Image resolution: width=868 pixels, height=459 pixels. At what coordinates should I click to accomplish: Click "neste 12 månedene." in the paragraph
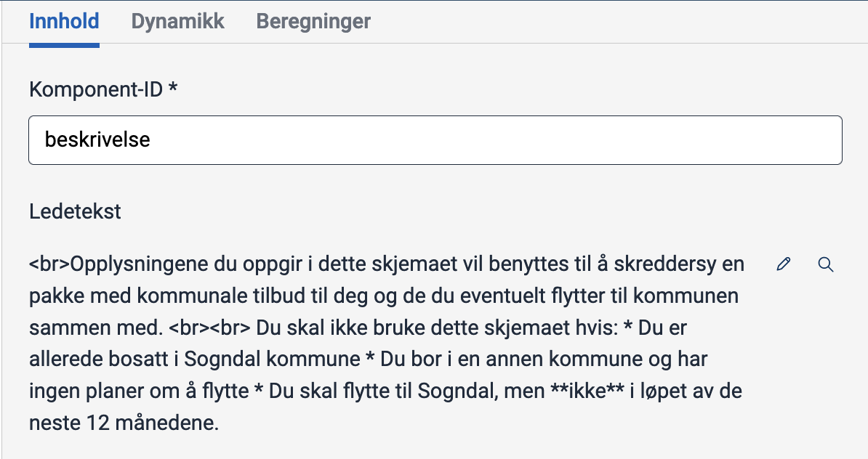coord(124,423)
